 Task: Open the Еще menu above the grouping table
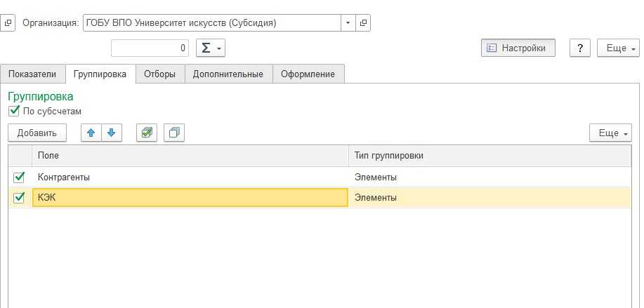(x=610, y=133)
